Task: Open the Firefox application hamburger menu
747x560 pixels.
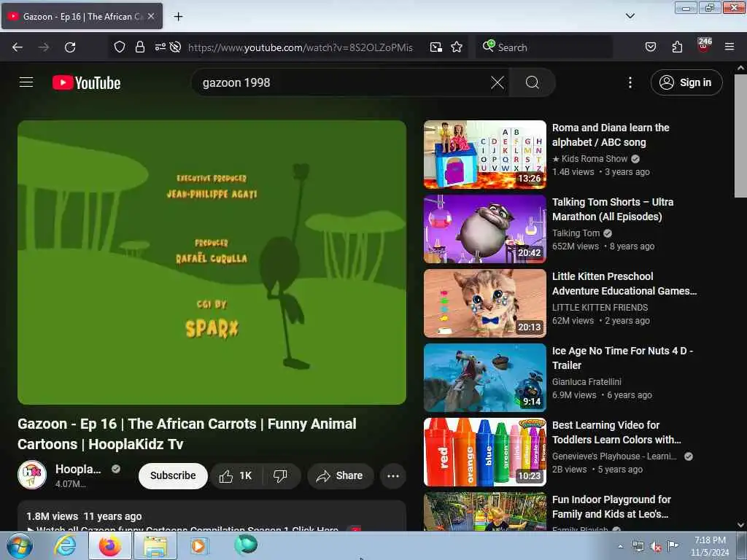Action: (x=729, y=47)
